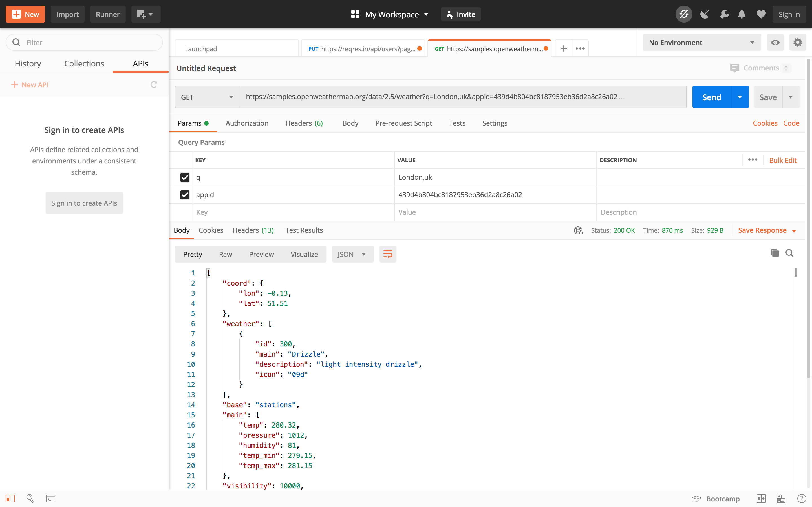Open notifications bell
Viewport: 812px width, 507px height.
742,14
